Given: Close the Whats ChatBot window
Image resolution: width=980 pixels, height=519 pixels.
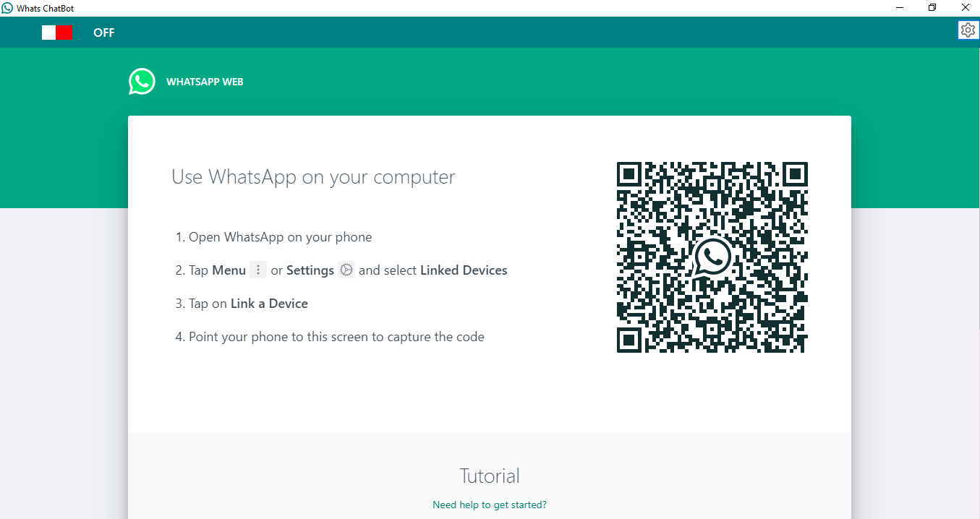Looking at the screenshot, I should [965, 8].
